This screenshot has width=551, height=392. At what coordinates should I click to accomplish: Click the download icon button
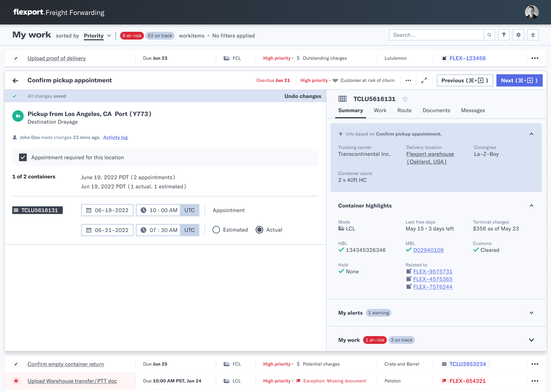point(533,35)
